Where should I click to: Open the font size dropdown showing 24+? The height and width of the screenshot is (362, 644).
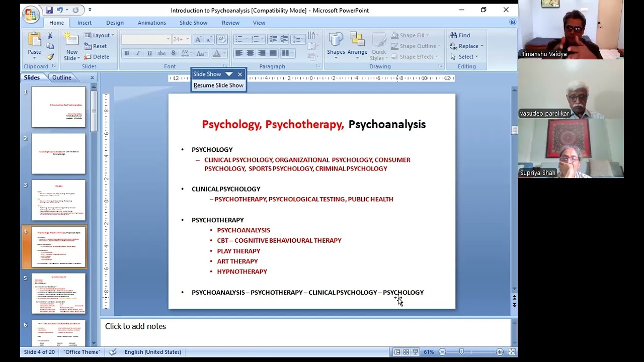pyautogui.click(x=181, y=39)
